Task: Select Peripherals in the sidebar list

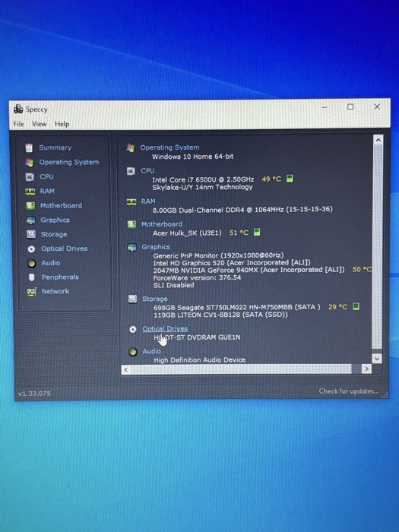Action: coord(60,277)
